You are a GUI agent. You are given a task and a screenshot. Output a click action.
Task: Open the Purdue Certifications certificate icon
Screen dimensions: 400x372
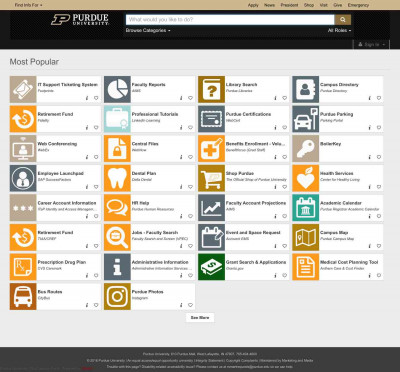click(x=211, y=119)
